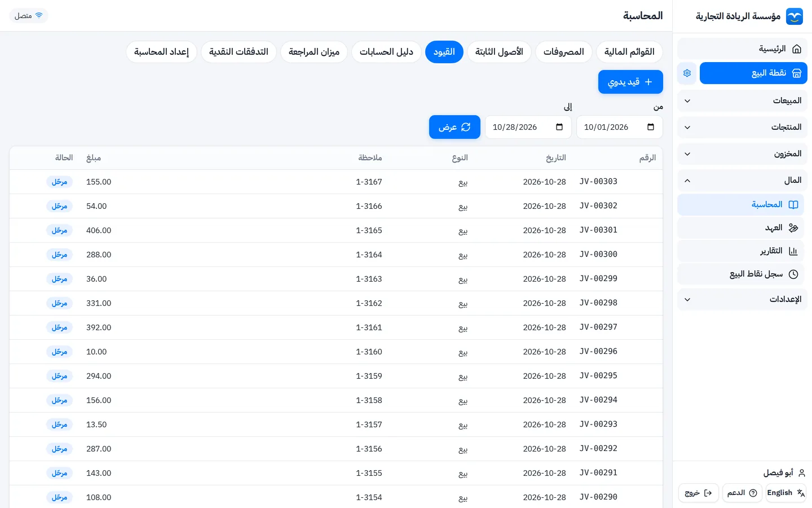The image size is (812, 508).
Task: Click the hand-coins icon beside العهد
Action: tap(793, 228)
